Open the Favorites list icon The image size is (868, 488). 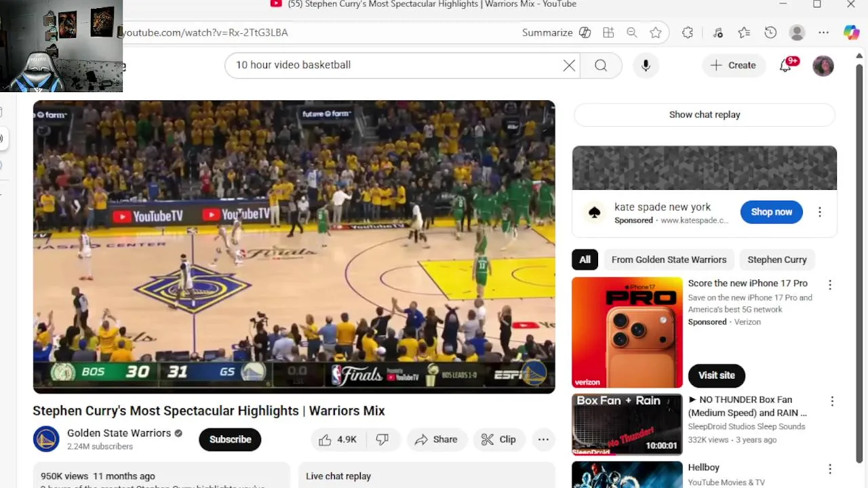click(x=744, y=33)
